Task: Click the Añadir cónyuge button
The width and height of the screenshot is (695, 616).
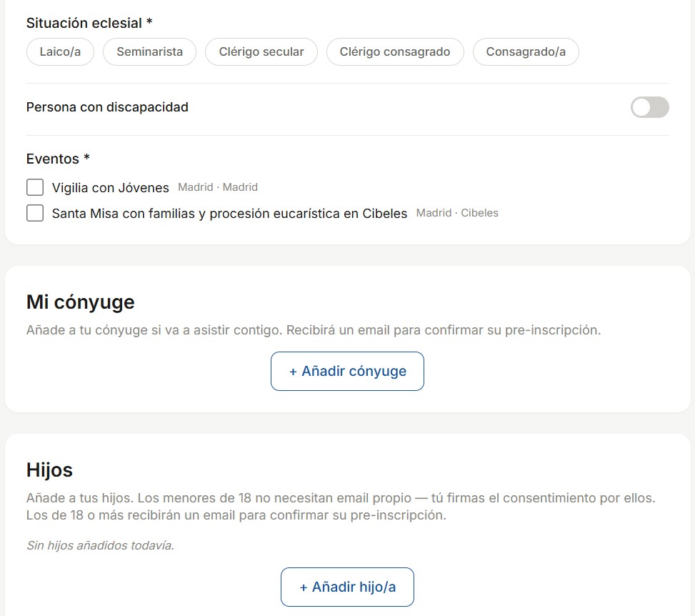Action: [x=347, y=372]
